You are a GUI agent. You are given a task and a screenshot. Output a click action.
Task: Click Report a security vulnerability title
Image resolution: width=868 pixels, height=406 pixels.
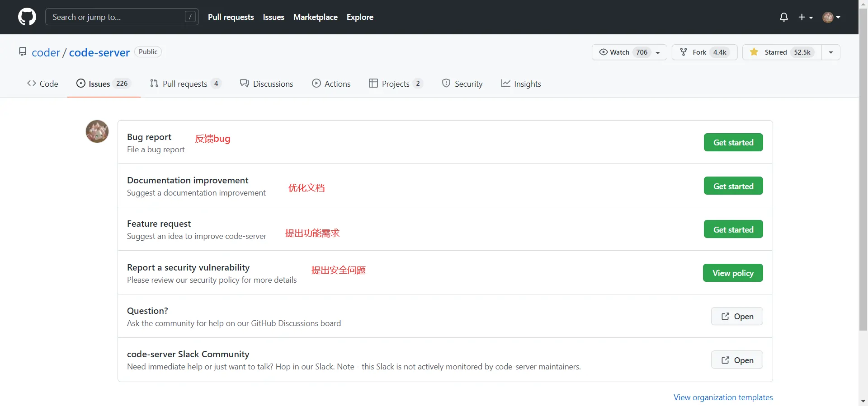tap(188, 267)
